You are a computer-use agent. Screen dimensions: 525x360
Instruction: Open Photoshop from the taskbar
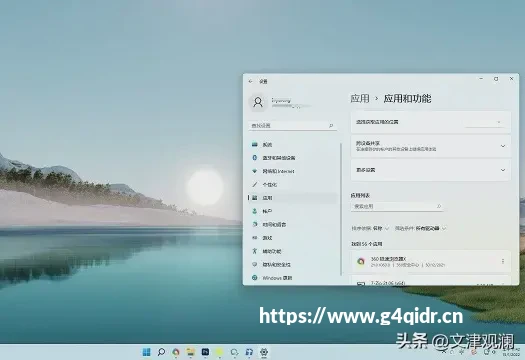pyautogui.click(x=205, y=352)
